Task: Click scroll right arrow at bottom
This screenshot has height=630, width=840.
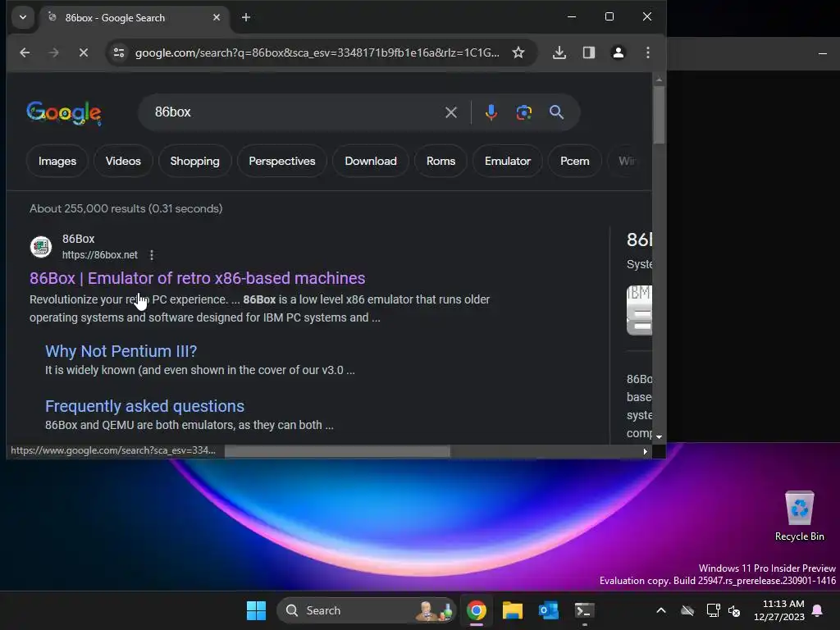Action: pyautogui.click(x=645, y=452)
